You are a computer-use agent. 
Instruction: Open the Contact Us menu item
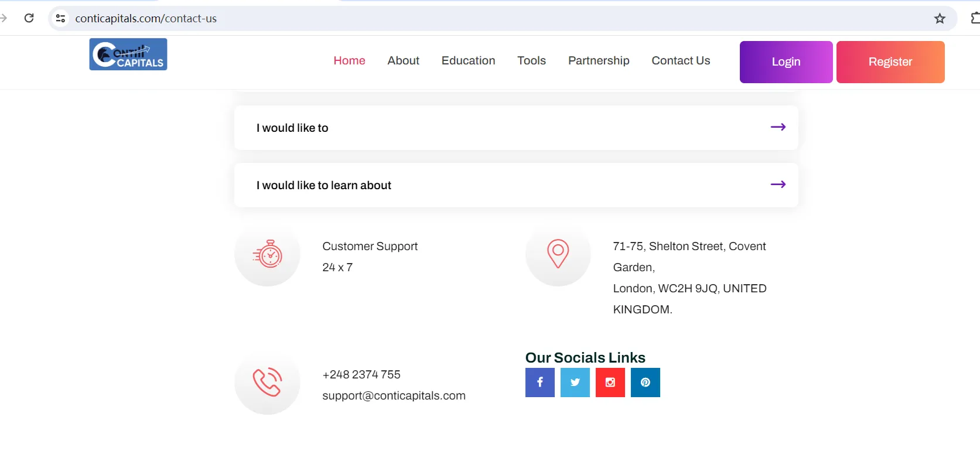[x=681, y=60]
